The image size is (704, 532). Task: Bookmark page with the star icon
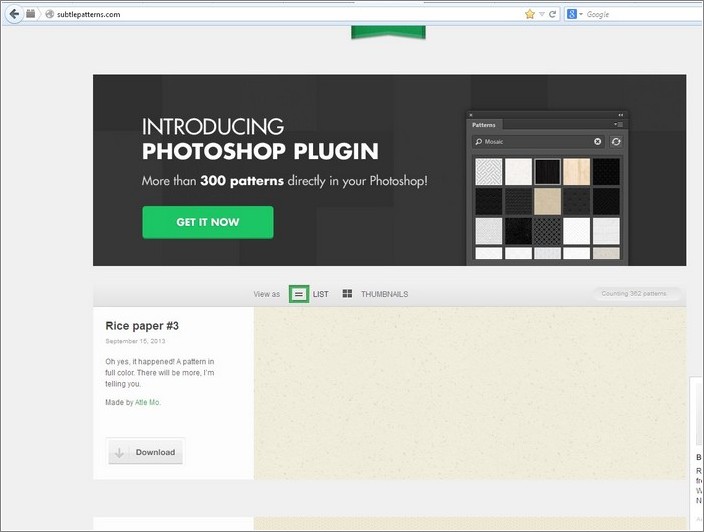tap(530, 14)
